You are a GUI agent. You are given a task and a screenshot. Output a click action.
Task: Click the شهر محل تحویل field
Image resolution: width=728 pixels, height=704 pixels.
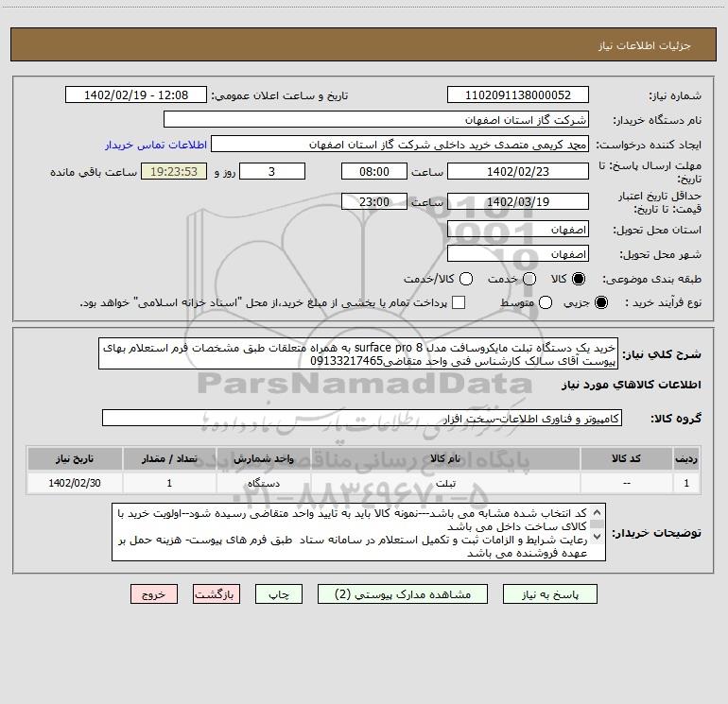click(x=518, y=254)
